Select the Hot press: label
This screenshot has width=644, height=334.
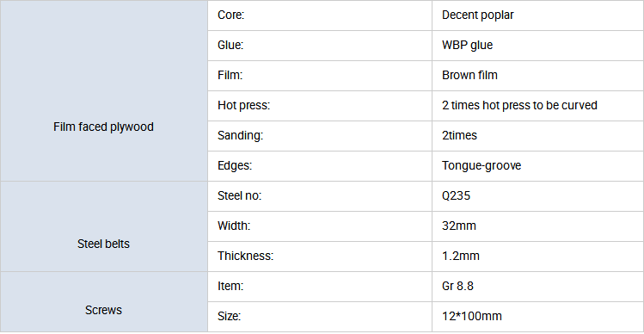[x=243, y=106]
